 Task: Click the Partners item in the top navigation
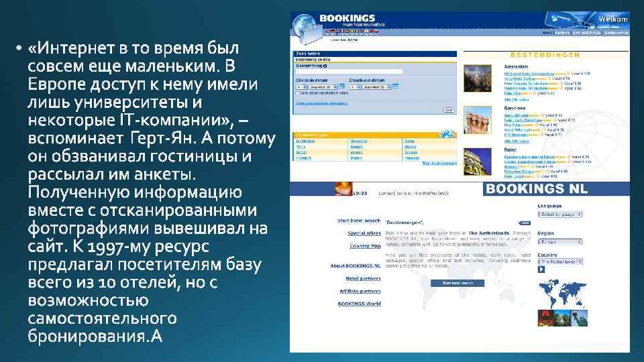tap(562, 33)
